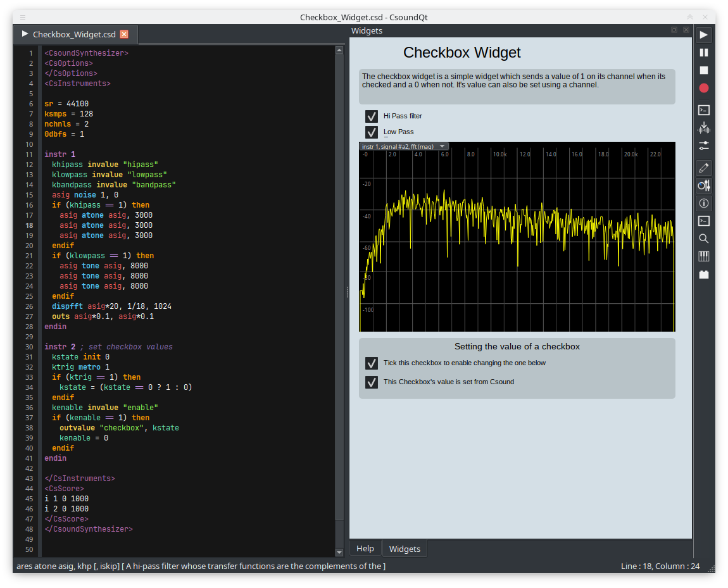Screen dimensions: 728x588
Task: Toggle the Widgets panel knob icon
Action: point(703,185)
